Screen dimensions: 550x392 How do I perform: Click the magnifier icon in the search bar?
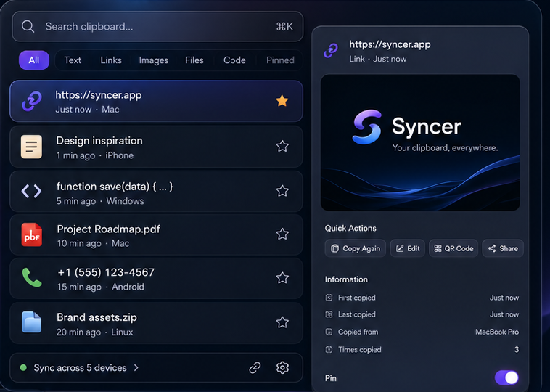tap(28, 26)
